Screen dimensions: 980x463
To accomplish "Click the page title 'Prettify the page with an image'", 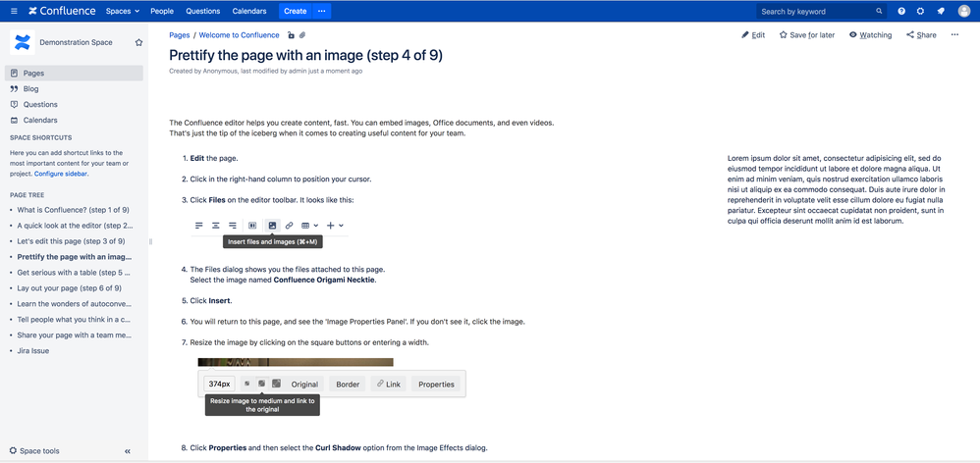I will click(x=306, y=55).
